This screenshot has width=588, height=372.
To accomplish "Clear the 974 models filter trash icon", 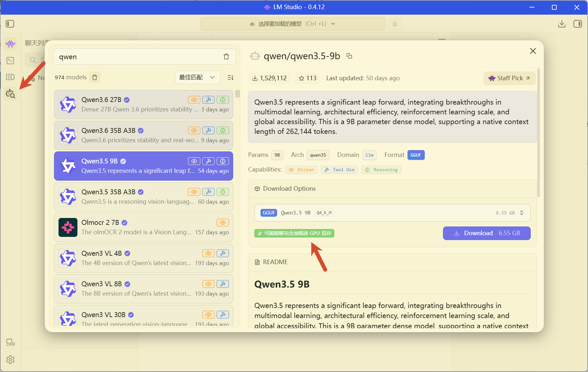I will tap(95, 77).
